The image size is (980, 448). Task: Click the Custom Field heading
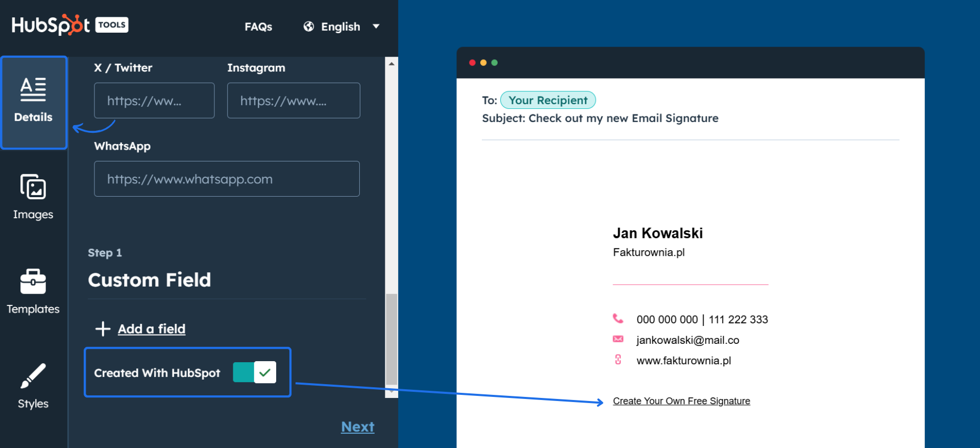[150, 280]
